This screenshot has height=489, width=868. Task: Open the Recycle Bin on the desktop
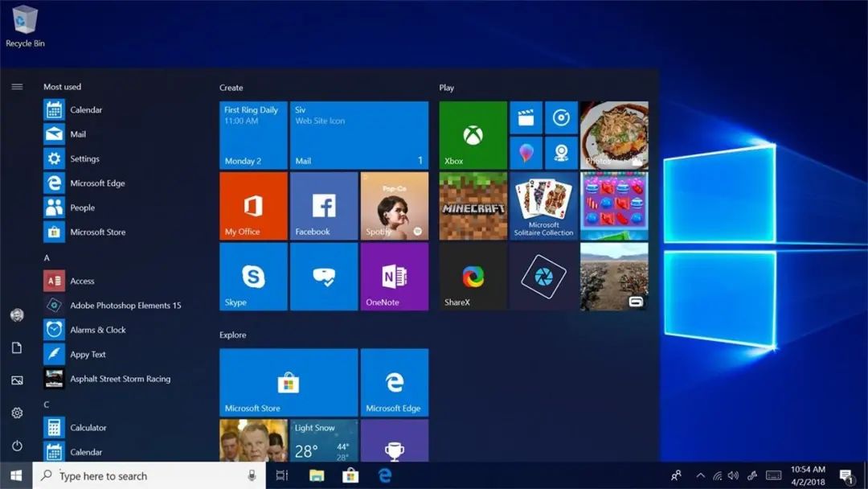(x=25, y=22)
